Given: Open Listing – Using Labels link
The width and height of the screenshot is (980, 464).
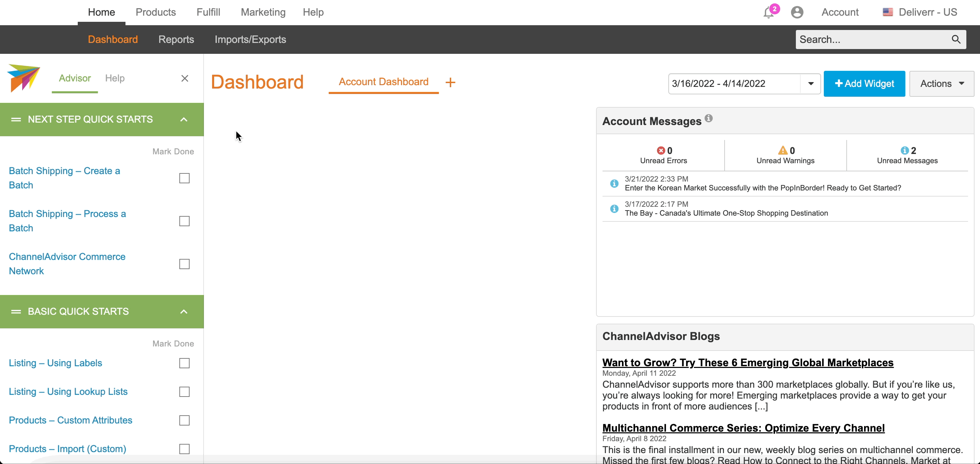Looking at the screenshot, I should (56, 363).
